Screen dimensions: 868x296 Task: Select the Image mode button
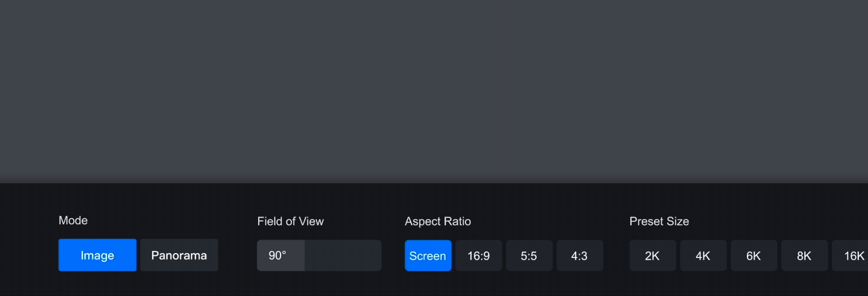pyautogui.click(x=97, y=255)
